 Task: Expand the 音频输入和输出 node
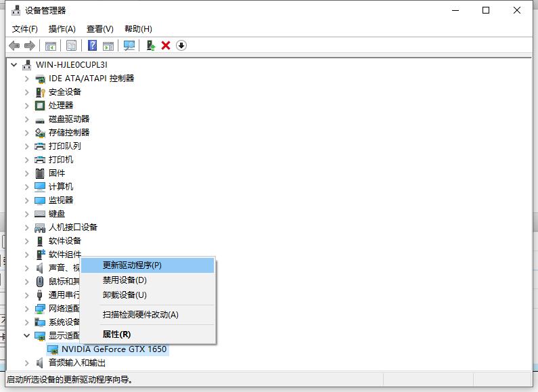27,363
